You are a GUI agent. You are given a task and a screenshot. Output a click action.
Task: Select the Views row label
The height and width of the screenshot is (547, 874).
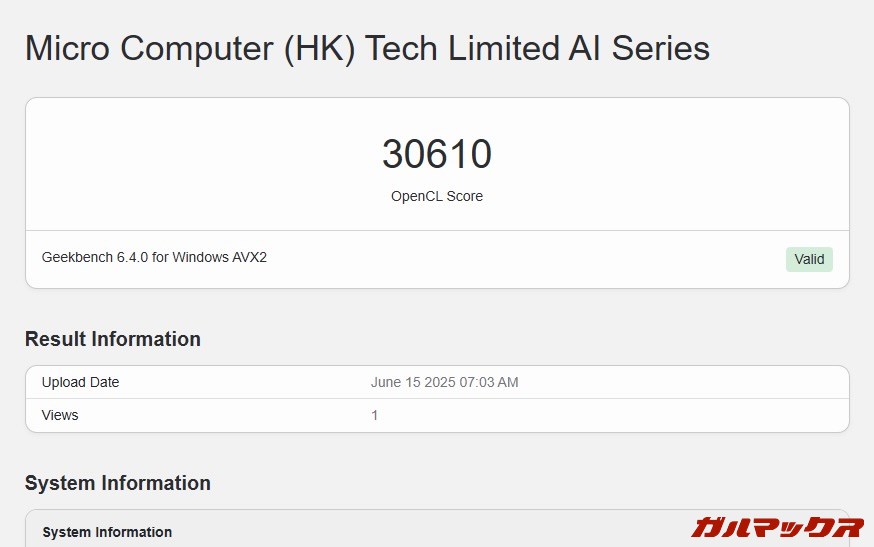[x=60, y=415]
